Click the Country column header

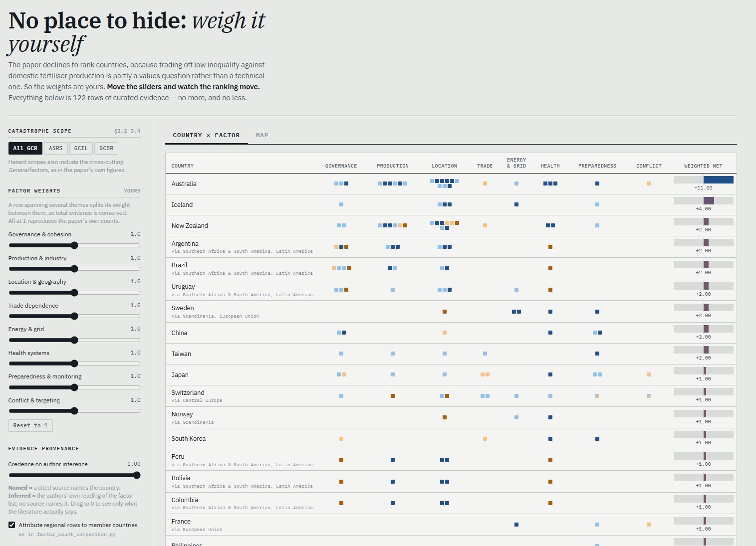point(183,166)
